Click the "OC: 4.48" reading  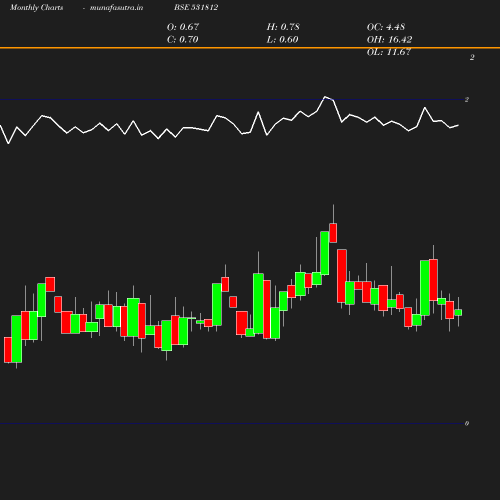point(386,27)
